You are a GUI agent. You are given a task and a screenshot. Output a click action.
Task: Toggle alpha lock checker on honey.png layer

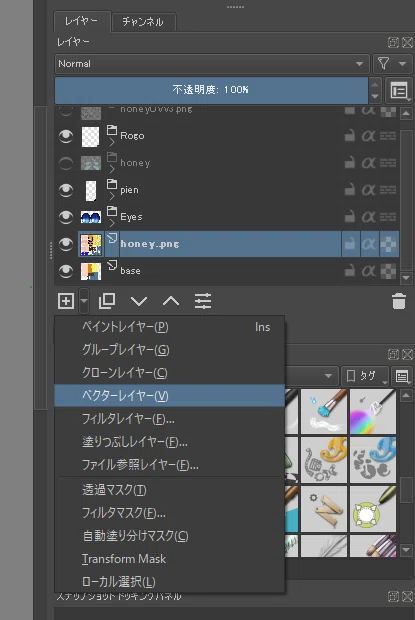pyautogui.click(x=388, y=244)
